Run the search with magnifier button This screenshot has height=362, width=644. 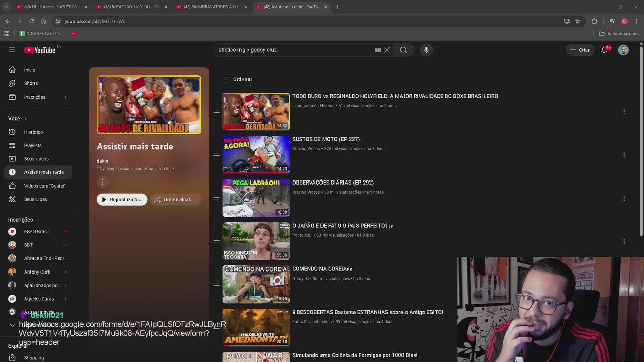coord(404,50)
